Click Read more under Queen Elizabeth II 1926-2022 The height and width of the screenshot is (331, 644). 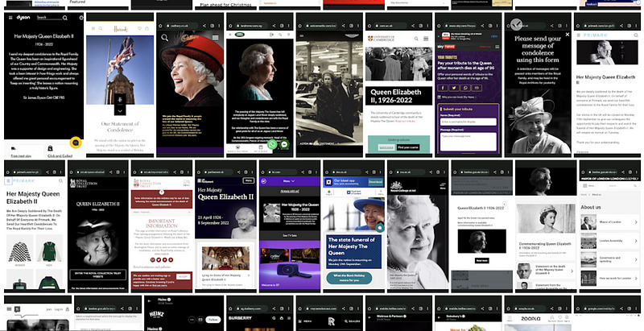click(x=481, y=261)
